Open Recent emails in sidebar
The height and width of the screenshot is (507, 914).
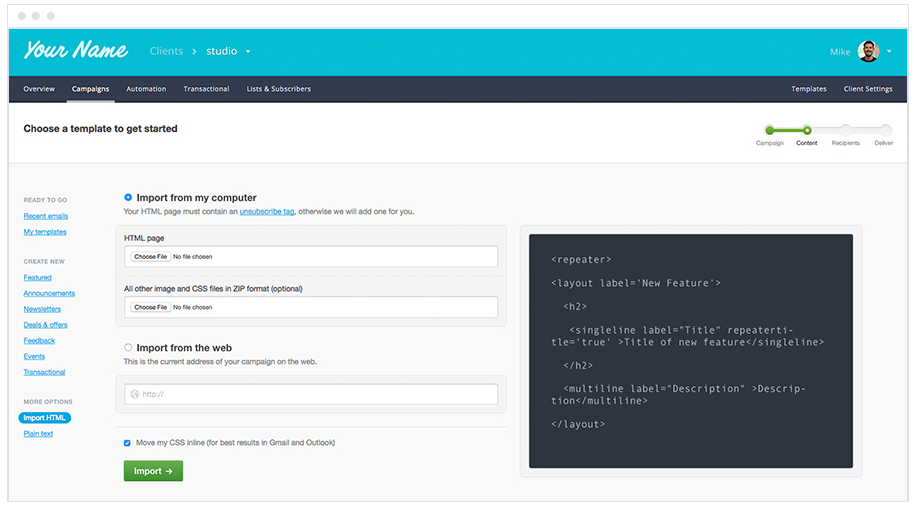coord(45,216)
